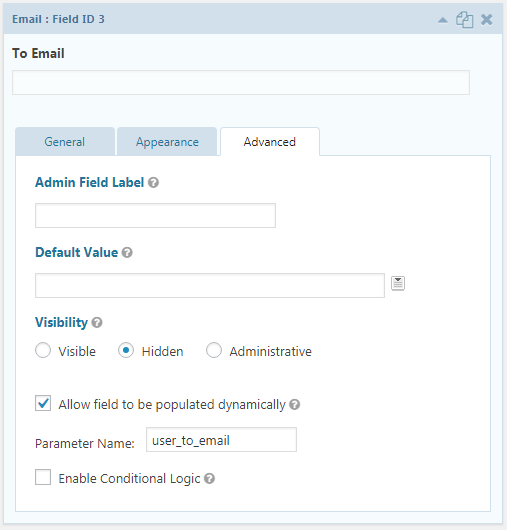507x530 pixels.
Task: Collapse the field with the up arrow
Action: tap(443, 20)
